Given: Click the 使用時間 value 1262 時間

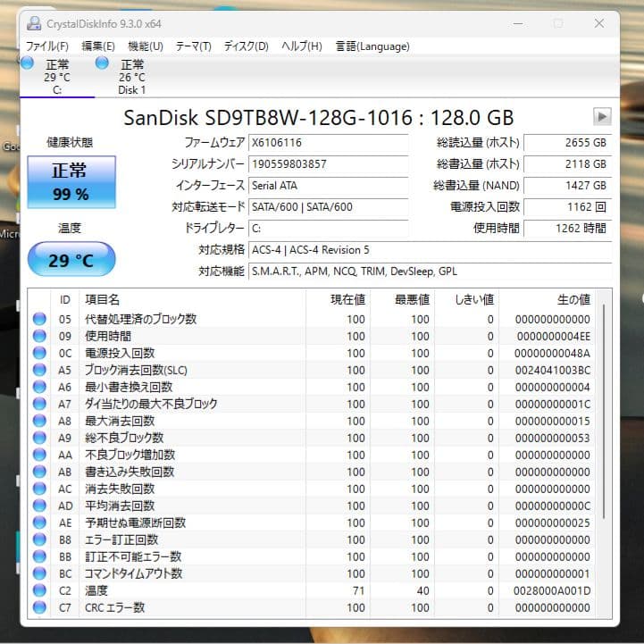Looking at the screenshot, I should (x=567, y=229).
